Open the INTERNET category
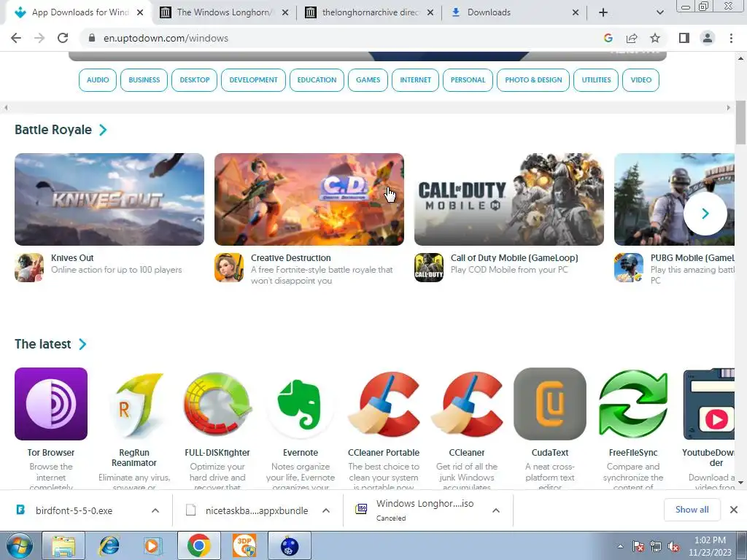The image size is (747, 560). 415,80
